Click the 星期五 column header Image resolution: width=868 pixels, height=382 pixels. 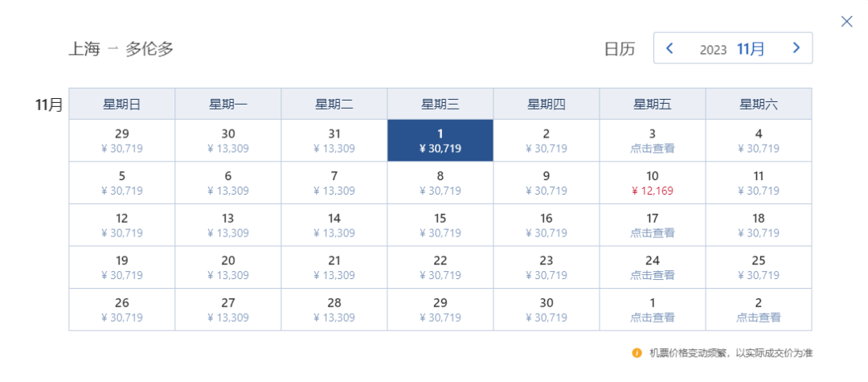(652, 104)
